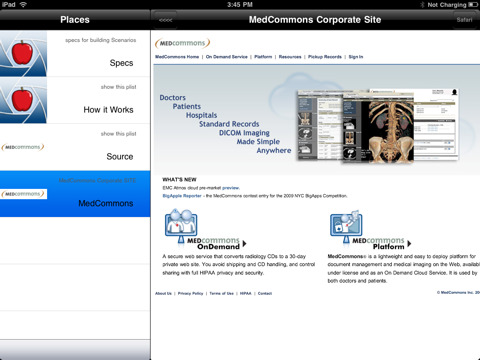This screenshot has height=360, width=480.
Task: Open the Platform nav link
Action: click(263, 57)
